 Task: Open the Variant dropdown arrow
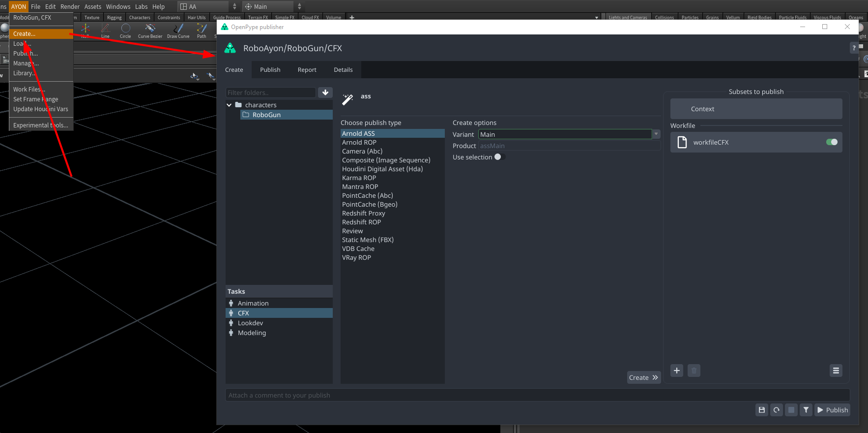point(656,134)
